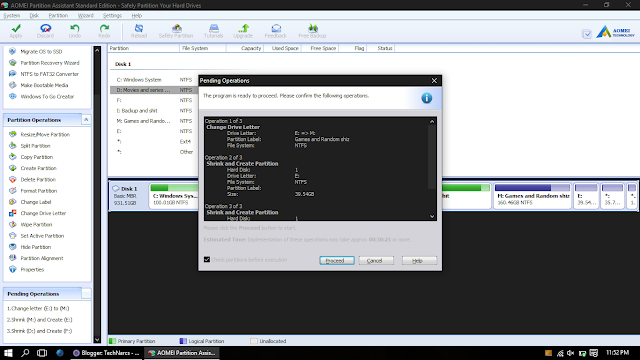Click the blue info icon in dialog
Screen dimensions: 640x360
tap(427, 98)
